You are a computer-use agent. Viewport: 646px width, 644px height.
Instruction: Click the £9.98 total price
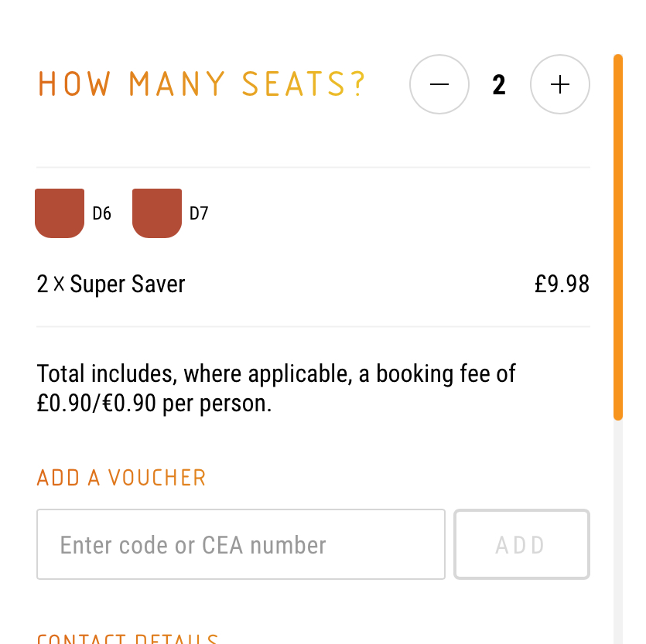(x=562, y=284)
